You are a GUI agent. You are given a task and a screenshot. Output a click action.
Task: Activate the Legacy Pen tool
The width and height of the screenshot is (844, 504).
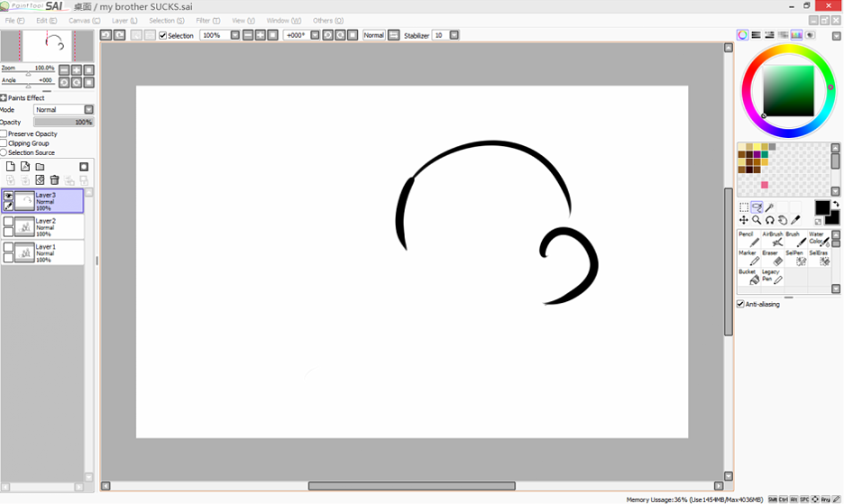(772, 277)
